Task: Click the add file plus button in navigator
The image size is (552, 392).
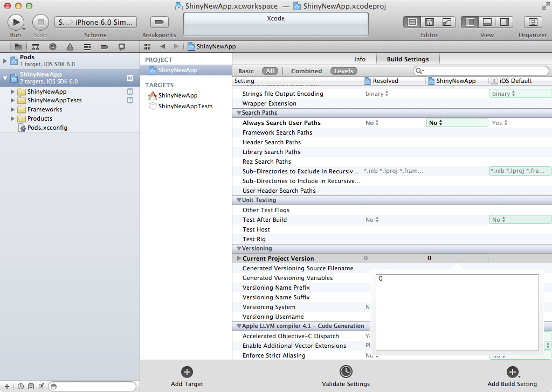Action: (x=6, y=387)
